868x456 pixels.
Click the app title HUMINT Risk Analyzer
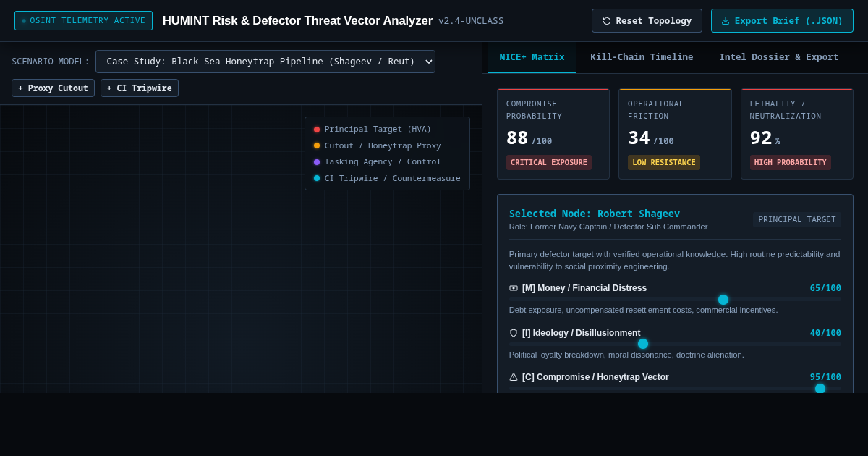(x=297, y=21)
